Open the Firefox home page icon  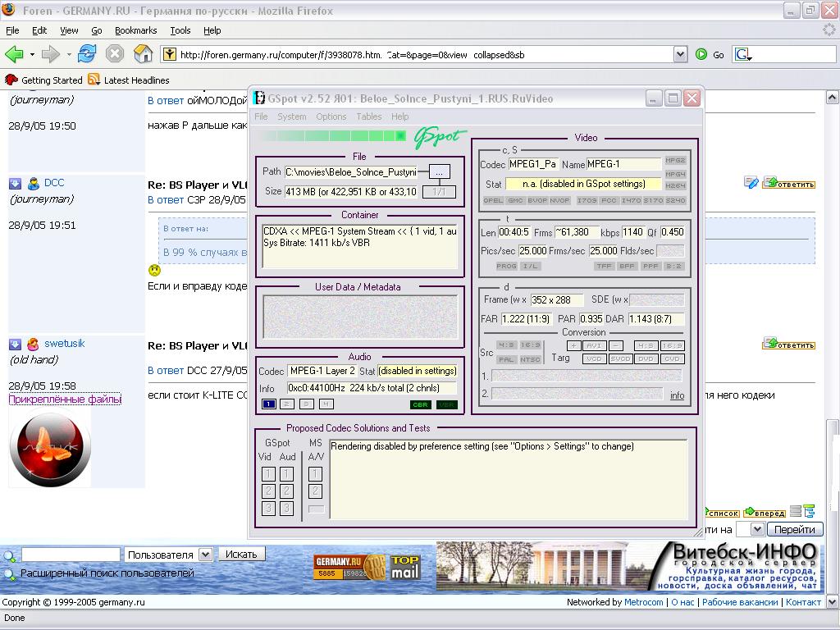coord(143,54)
